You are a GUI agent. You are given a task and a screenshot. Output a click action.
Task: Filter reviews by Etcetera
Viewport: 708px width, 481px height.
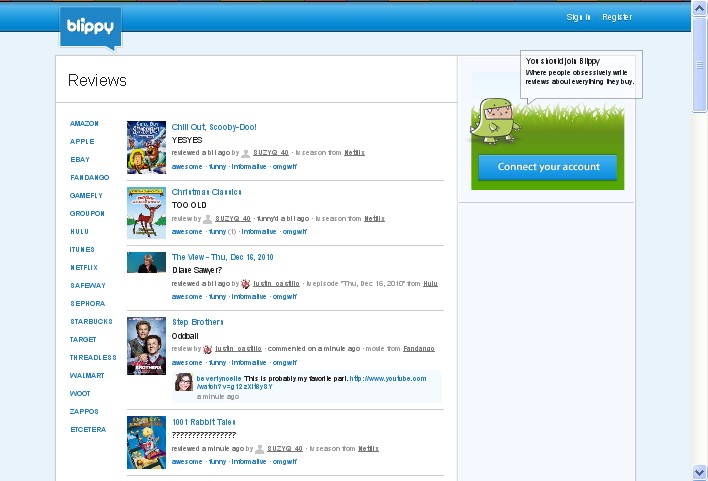pos(88,430)
